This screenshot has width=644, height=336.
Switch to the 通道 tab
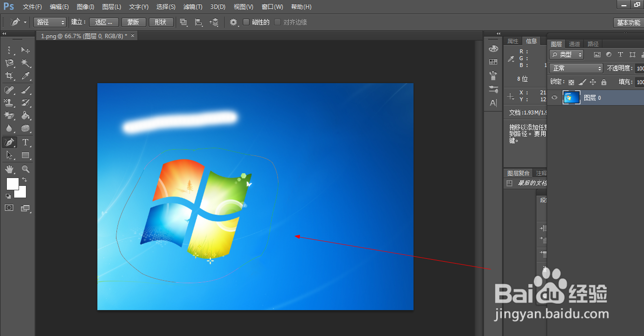(575, 44)
